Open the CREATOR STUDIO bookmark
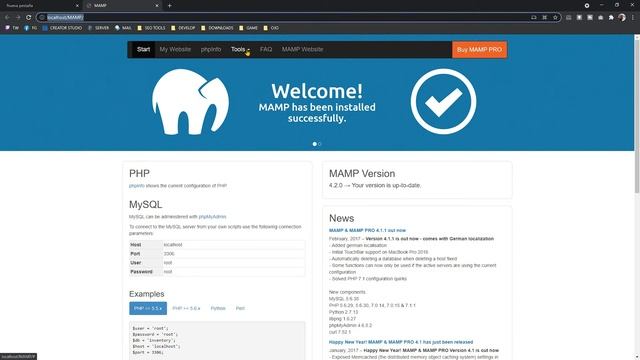The image size is (640, 360). [x=62, y=28]
